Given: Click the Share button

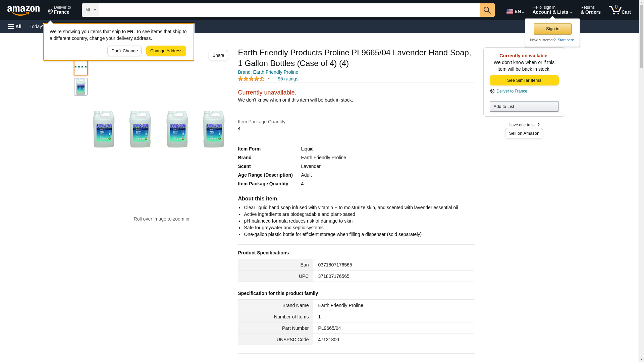Looking at the screenshot, I should point(218,55).
